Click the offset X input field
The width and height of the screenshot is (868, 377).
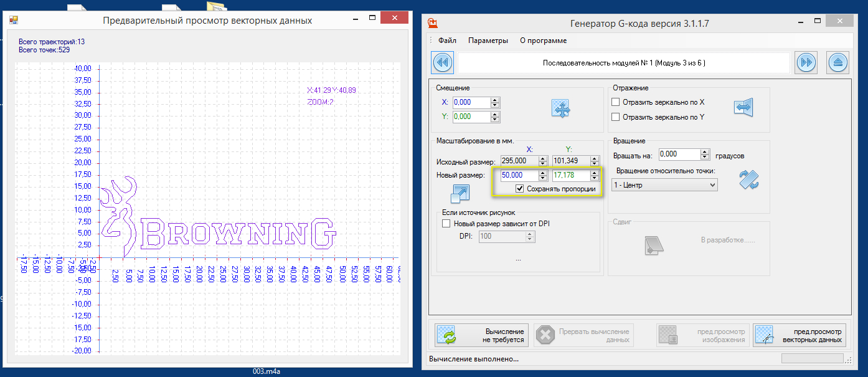[x=471, y=102]
